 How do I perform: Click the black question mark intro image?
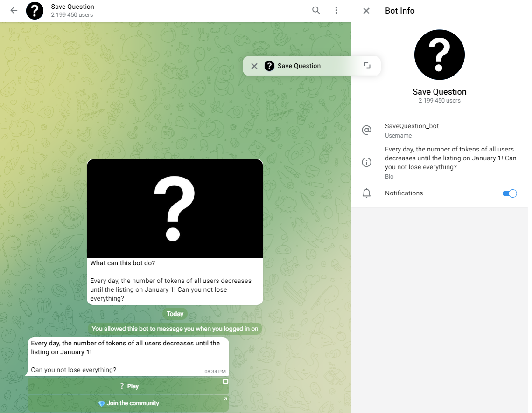pos(175,208)
